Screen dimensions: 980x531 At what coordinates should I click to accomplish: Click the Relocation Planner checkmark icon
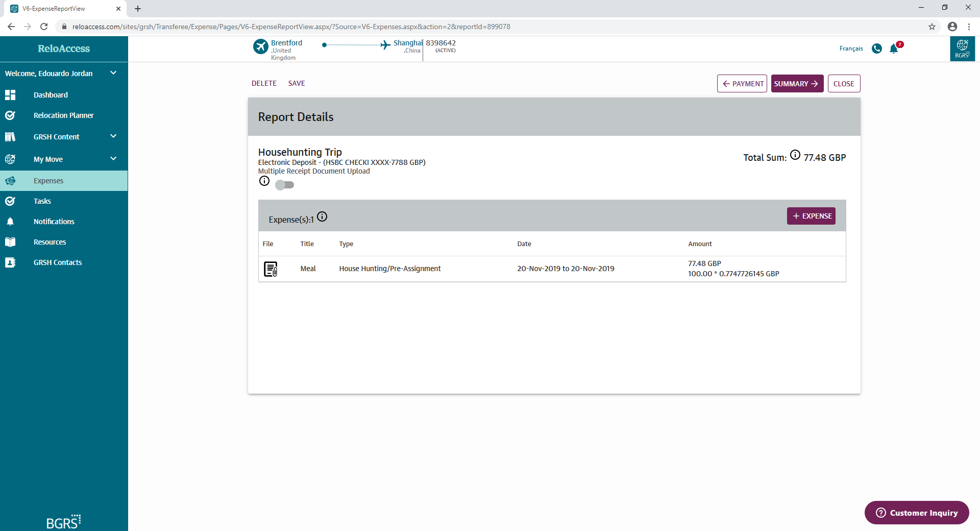pos(10,115)
